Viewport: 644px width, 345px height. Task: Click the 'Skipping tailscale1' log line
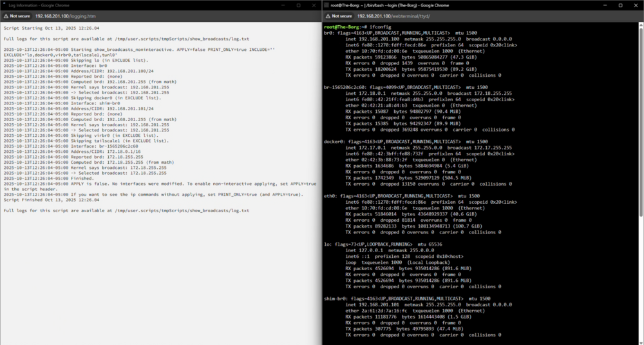(x=85, y=141)
